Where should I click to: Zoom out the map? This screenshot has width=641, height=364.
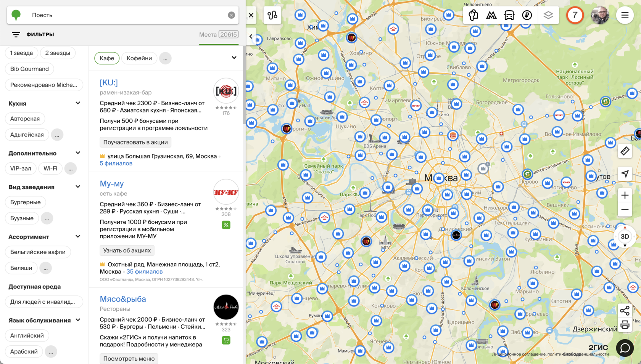(625, 210)
